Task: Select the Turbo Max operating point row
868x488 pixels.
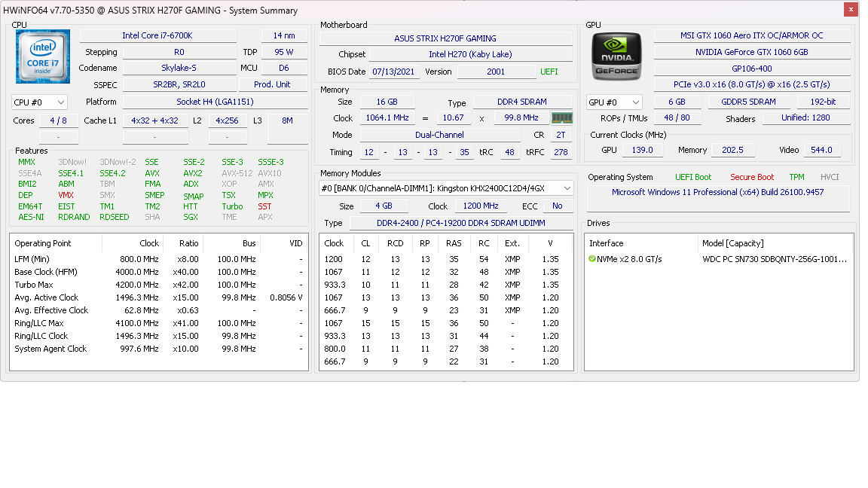Action: (159, 285)
